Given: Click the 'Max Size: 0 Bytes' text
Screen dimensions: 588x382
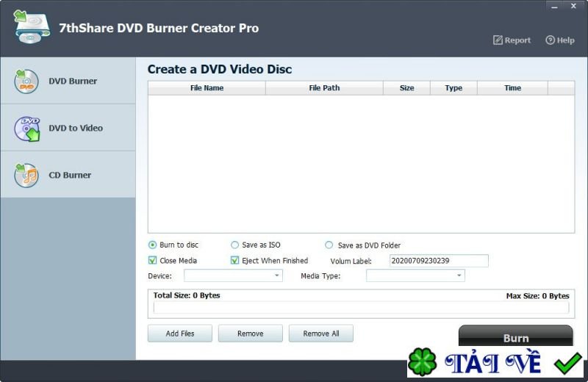Looking at the screenshot, I should 537,296.
